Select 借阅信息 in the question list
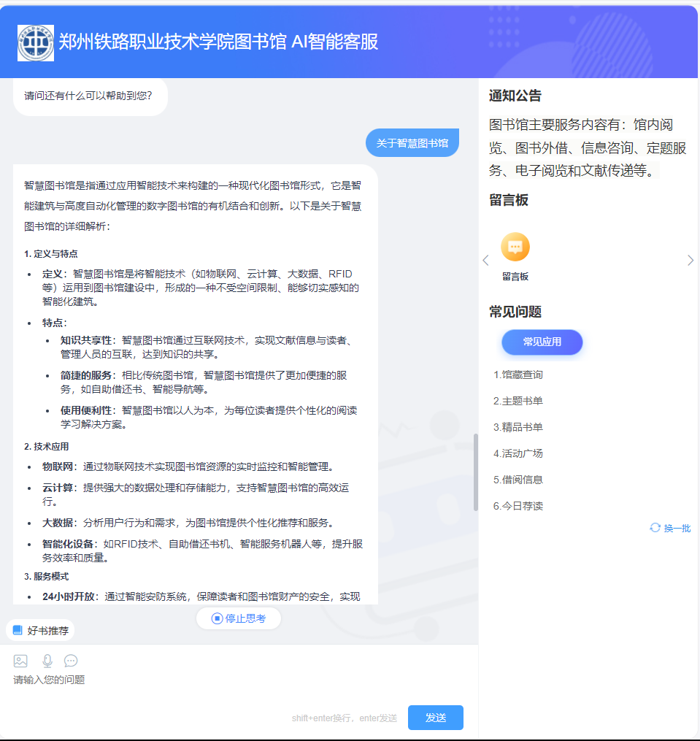 point(518,480)
